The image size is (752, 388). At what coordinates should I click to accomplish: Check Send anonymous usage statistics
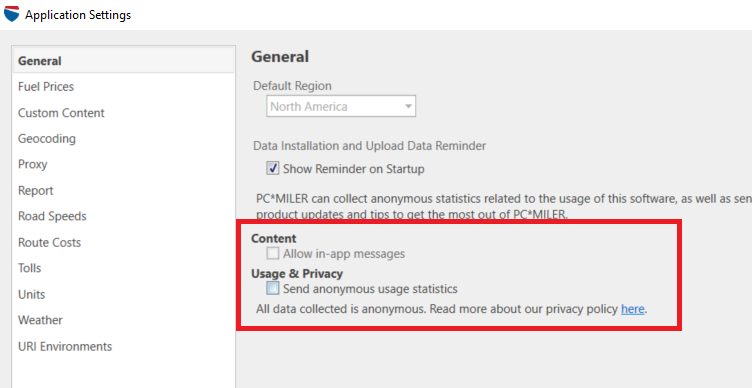click(273, 289)
